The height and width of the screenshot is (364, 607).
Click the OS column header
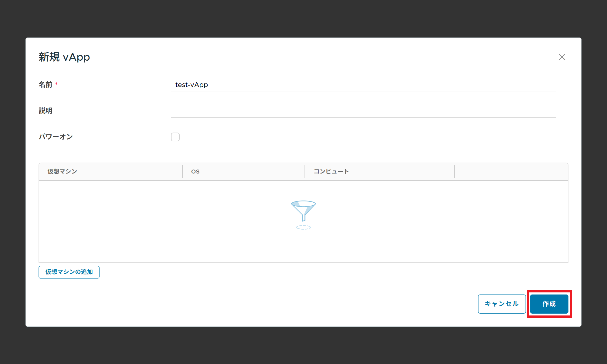(x=195, y=171)
